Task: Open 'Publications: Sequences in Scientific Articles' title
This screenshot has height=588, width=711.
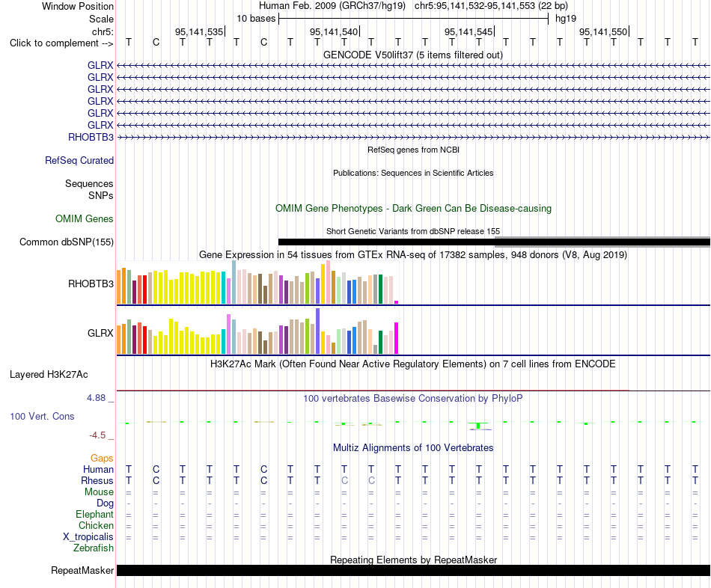Action: tap(413, 173)
